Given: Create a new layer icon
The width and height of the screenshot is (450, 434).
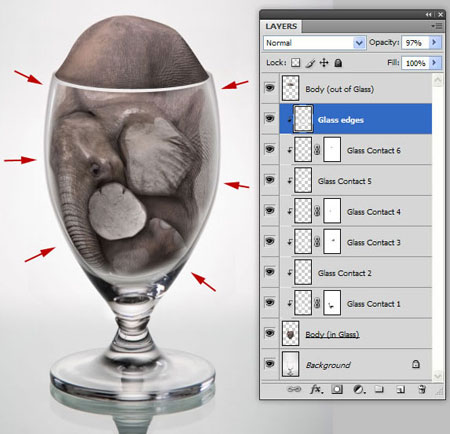Looking at the screenshot, I should pos(400,389).
